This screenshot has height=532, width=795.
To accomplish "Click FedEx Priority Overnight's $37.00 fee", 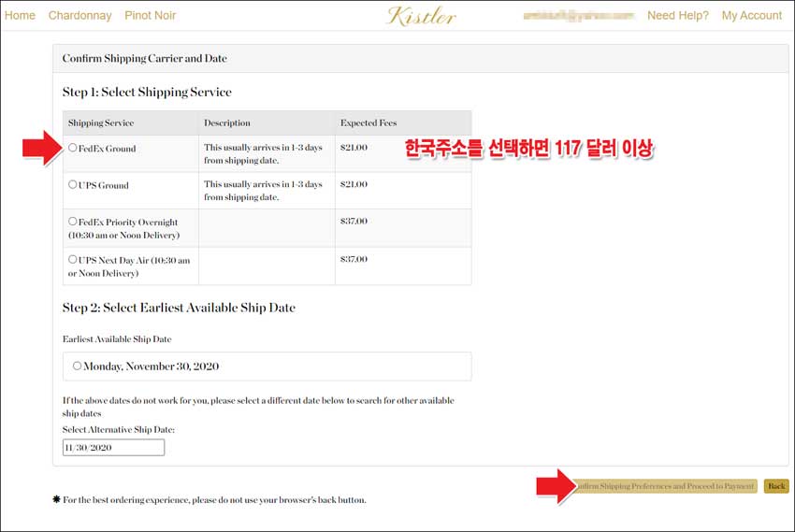I will 354,222.
